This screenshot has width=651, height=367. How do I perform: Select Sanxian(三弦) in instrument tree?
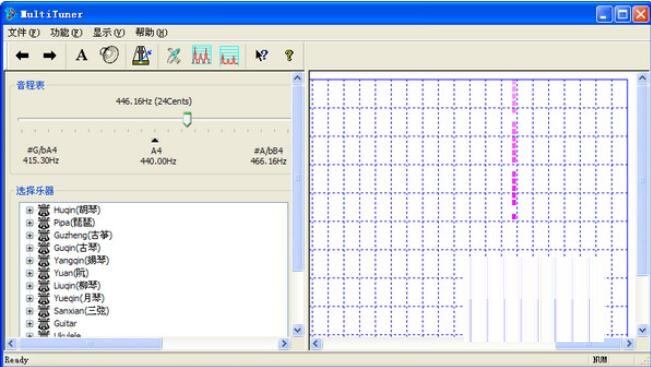click(x=81, y=311)
